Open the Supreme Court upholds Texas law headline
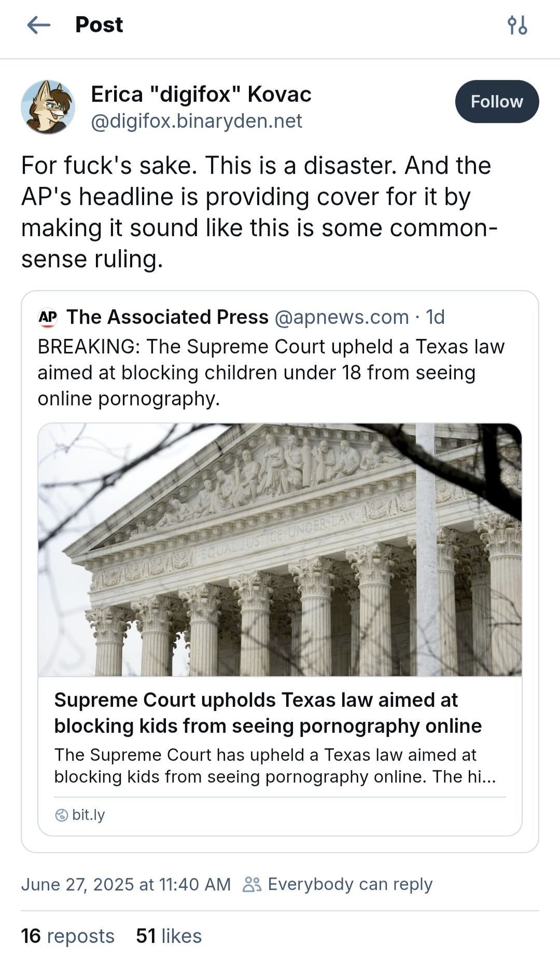 click(x=268, y=712)
